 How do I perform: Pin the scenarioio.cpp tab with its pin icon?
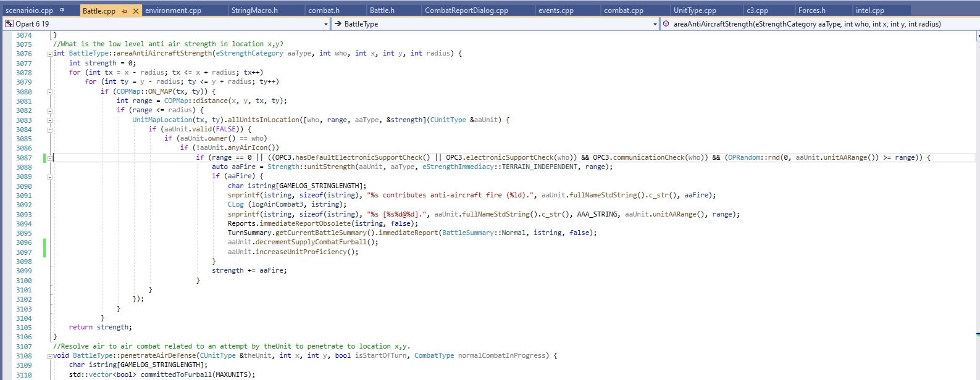pos(62,10)
